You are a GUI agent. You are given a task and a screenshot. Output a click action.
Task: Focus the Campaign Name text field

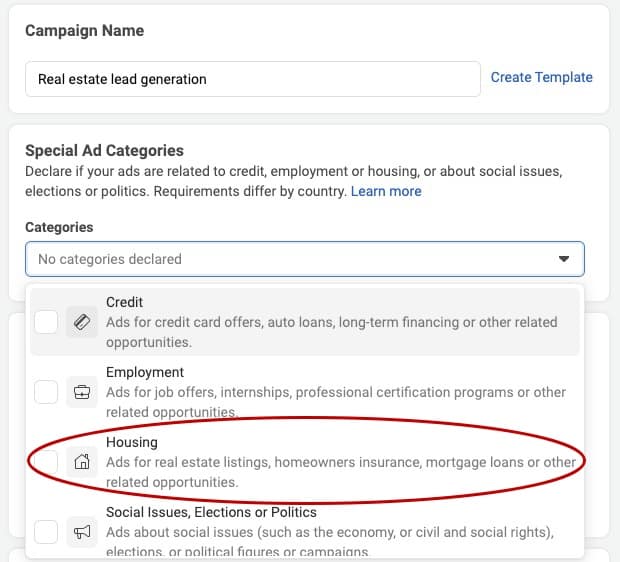pos(253,79)
